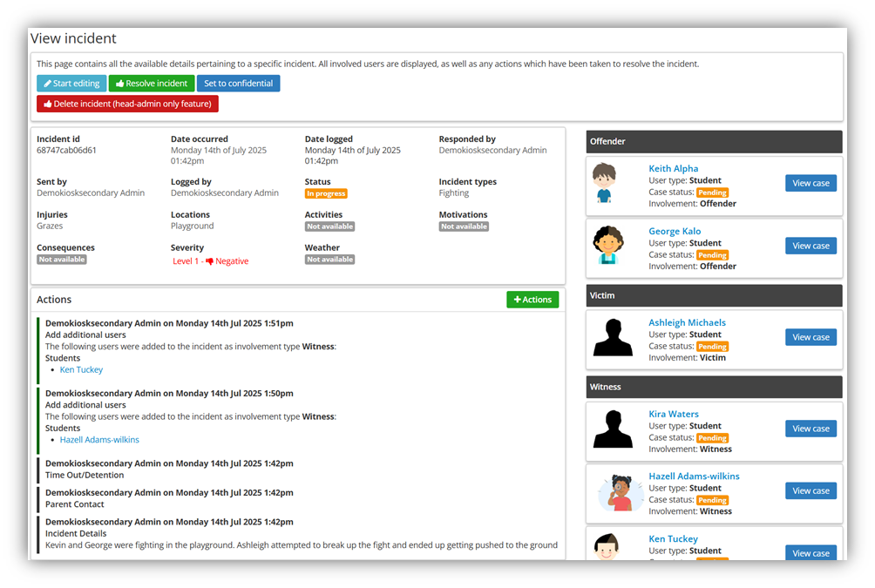Click Keith Alpha's avatar picture
The image size is (875, 588).
(605, 185)
